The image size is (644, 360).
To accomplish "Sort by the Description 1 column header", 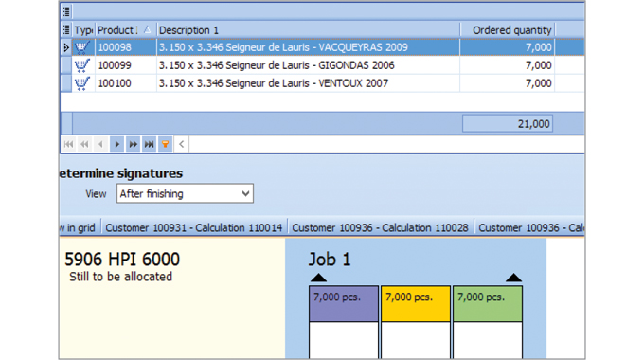I will (308, 30).
